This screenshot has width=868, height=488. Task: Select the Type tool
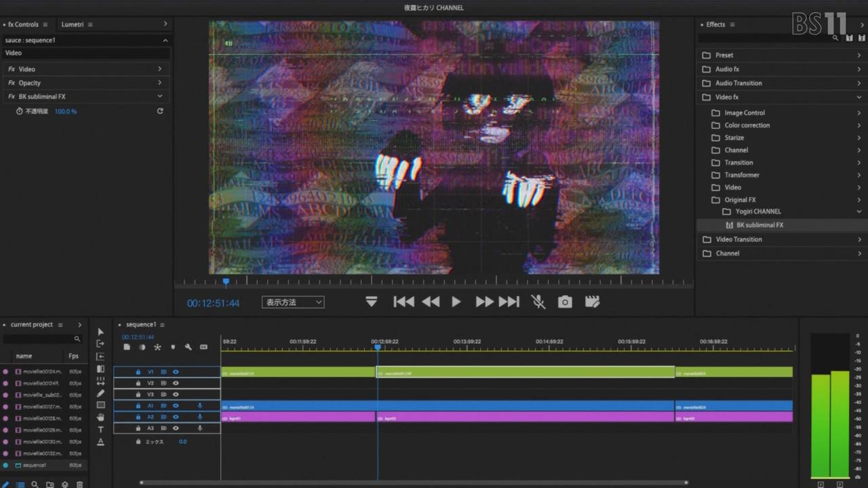pos(101,430)
